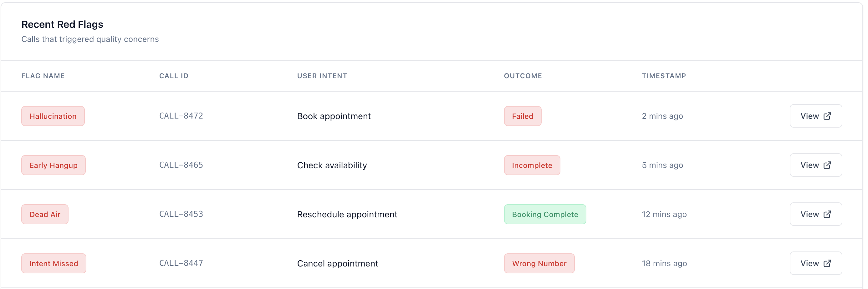Select the CALL-8472 call ID

(x=181, y=116)
